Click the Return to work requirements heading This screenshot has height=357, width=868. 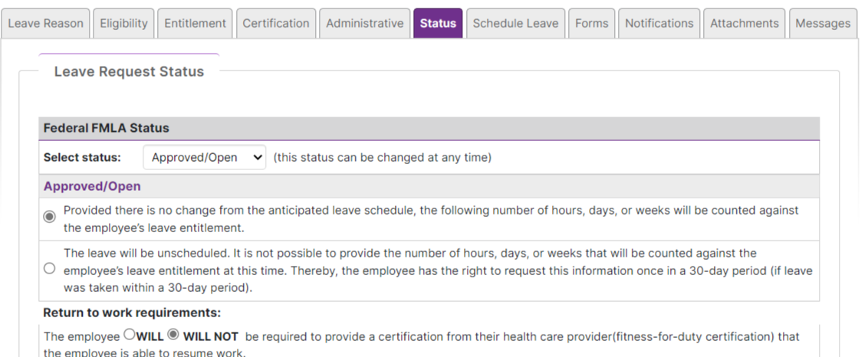pyautogui.click(x=132, y=313)
